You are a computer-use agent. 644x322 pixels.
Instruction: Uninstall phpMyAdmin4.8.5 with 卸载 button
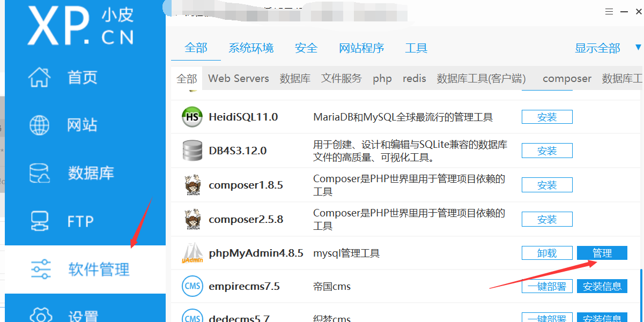coord(547,253)
